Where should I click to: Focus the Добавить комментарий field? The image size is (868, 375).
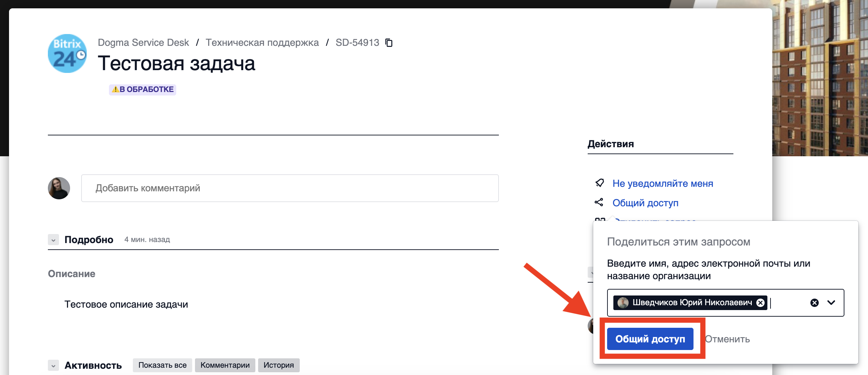pyautogui.click(x=290, y=188)
